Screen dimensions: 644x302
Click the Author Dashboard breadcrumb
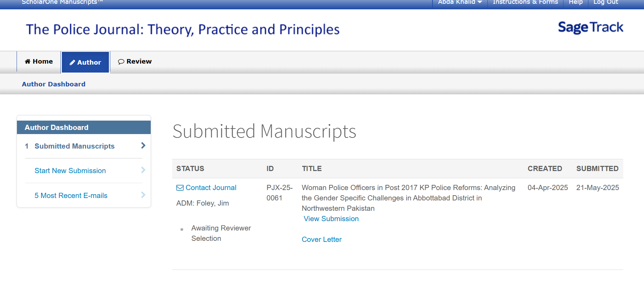54,84
